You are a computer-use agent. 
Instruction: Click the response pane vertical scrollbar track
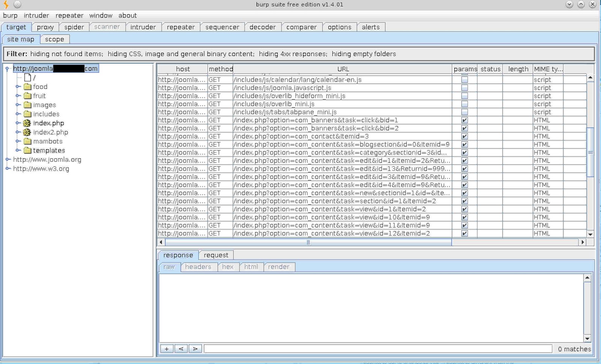pyautogui.click(x=587, y=308)
